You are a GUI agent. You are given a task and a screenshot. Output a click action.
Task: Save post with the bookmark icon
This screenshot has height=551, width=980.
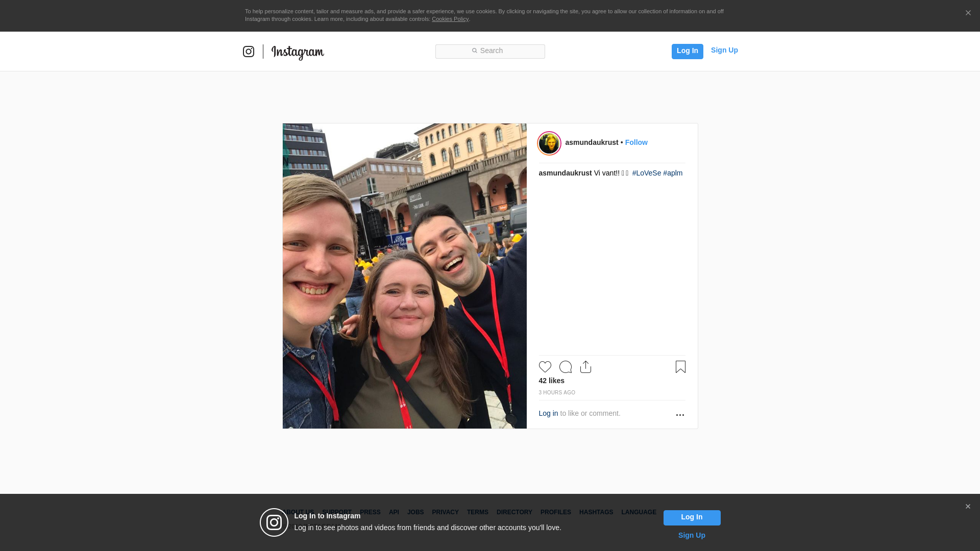point(680,367)
